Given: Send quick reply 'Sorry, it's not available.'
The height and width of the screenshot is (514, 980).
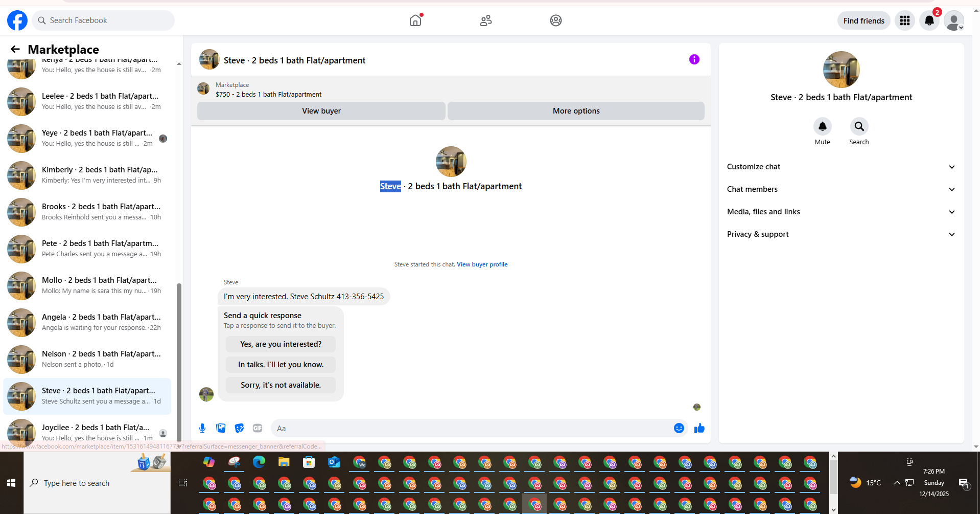Looking at the screenshot, I should click(x=281, y=385).
